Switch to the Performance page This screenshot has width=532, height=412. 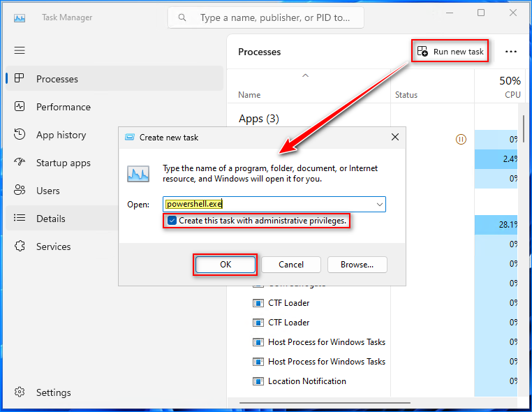click(114, 107)
